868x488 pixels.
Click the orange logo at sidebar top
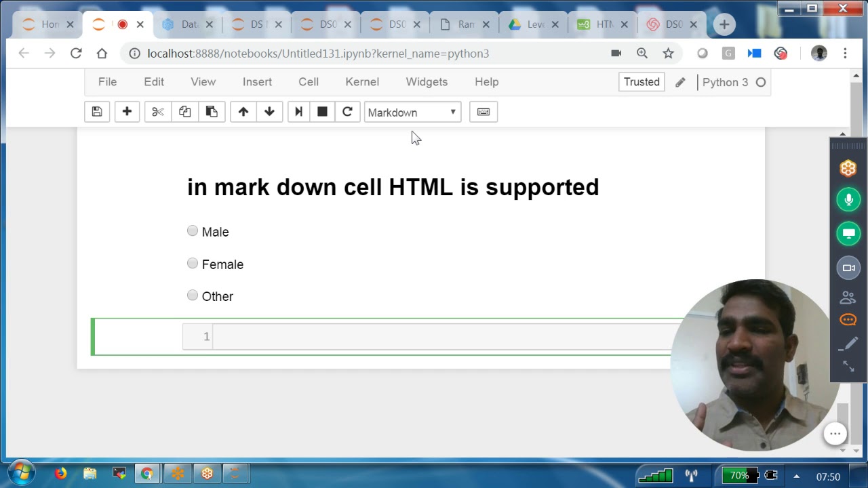coord(848,168)
